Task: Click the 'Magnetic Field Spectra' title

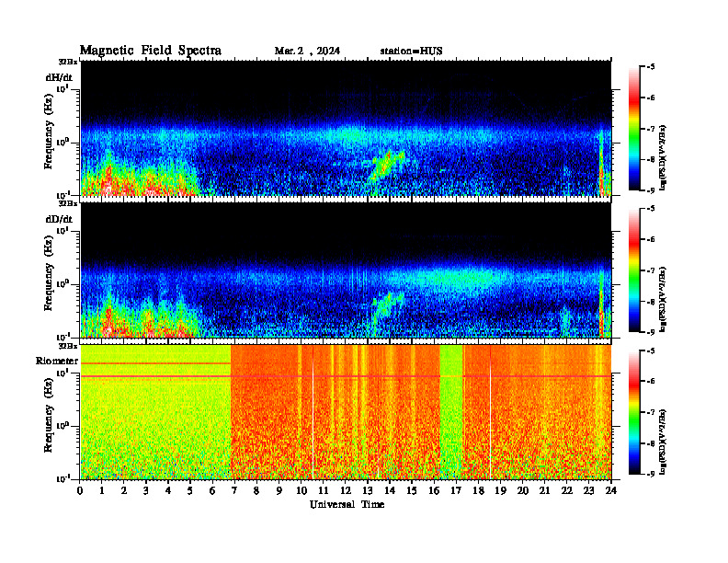Action: click(151, 52)
